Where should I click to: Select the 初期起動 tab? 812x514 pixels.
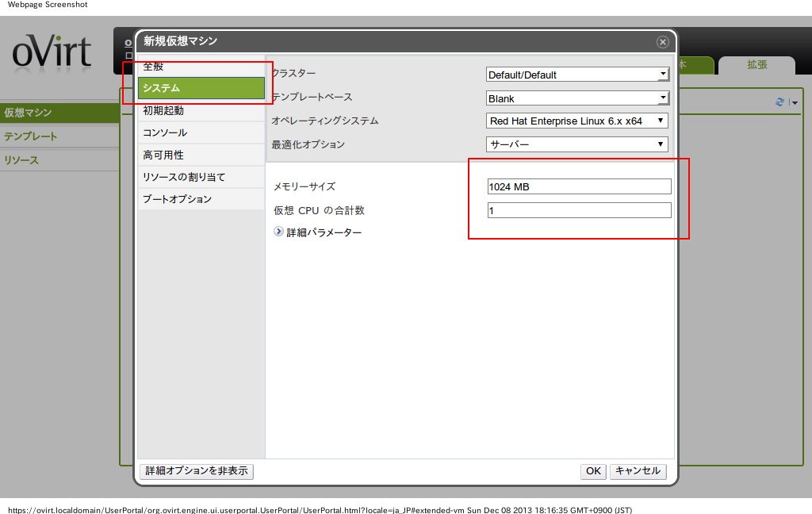[163, 111]
